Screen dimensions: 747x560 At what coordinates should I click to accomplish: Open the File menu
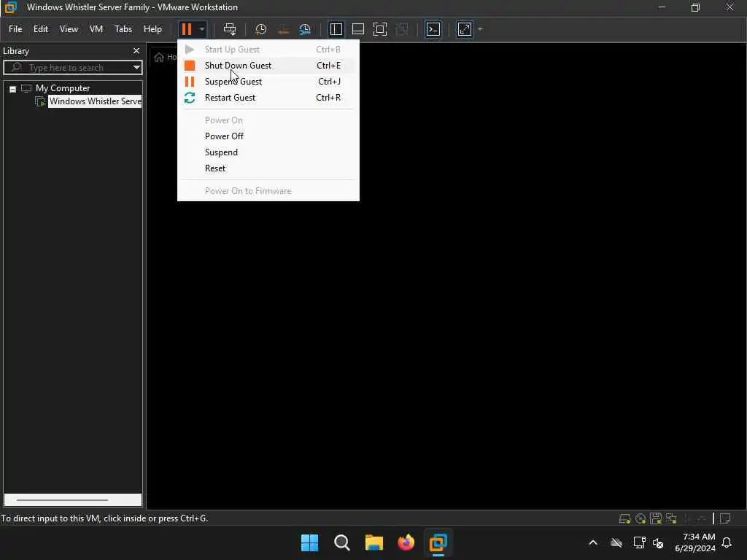click(15, 29)
